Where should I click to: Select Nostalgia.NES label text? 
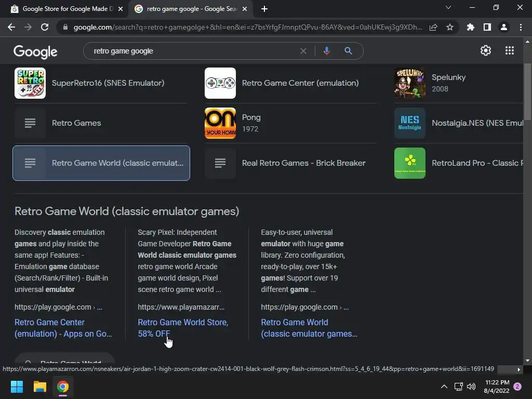[477, 123]
